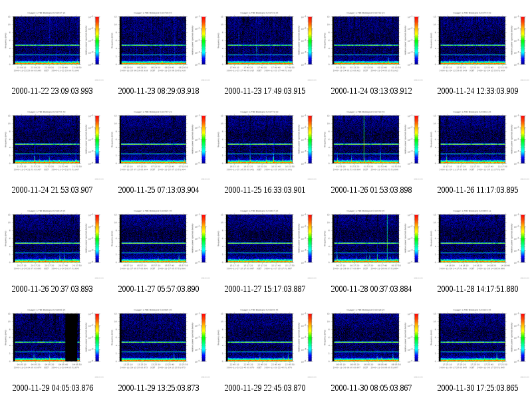Screen dimensions: 532x396
Task: Click the caption 2000-11-26 11:17:03.895
Action: (477, 190)
